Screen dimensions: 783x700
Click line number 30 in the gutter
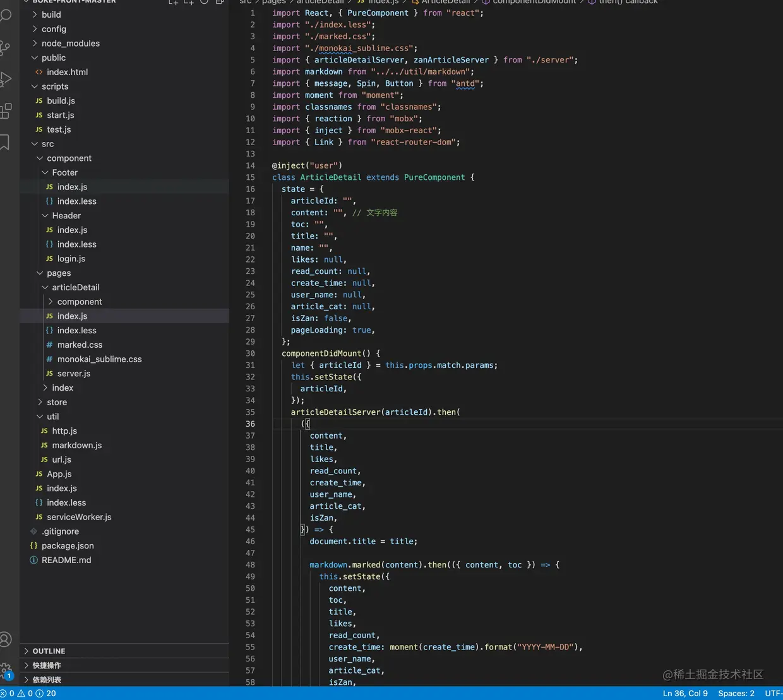click(250, 353)
